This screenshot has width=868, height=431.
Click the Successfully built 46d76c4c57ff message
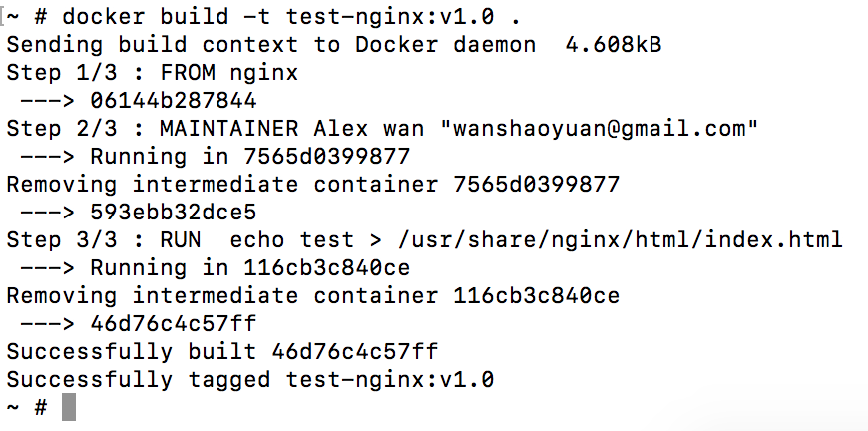[x=221, y=352]
